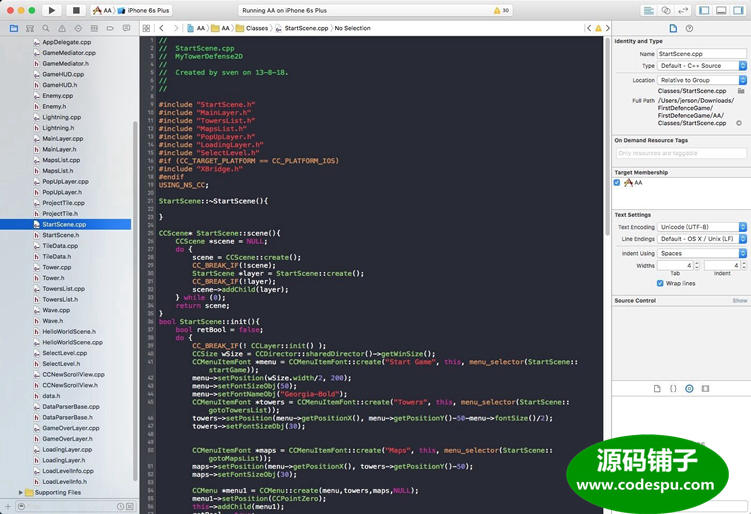Jump to the previous issue arrow
This screenshot has width=751, height=514.
(x=589, y=28)
